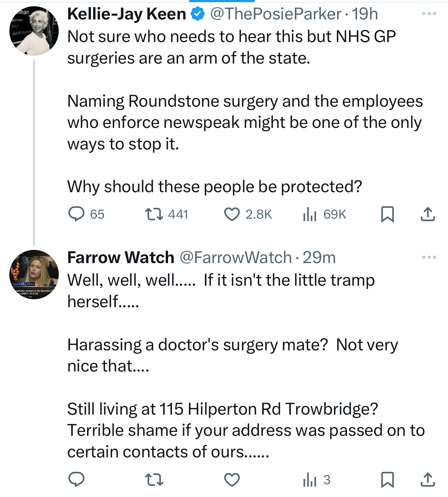Bookmark Kellie-Jay Keen's tweet
The image size is (448, 497).
pos(387,214)
